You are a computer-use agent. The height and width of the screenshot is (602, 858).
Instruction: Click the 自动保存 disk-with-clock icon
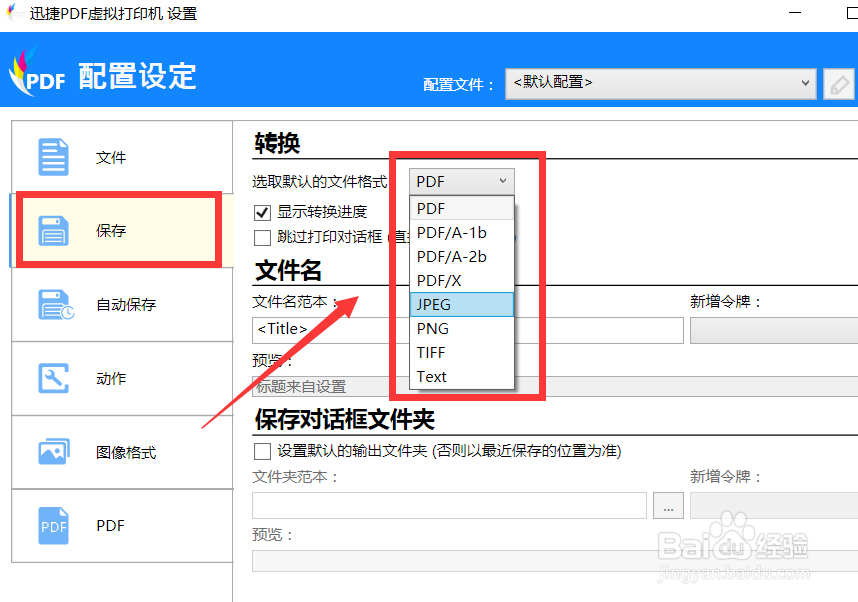[56, 304]
